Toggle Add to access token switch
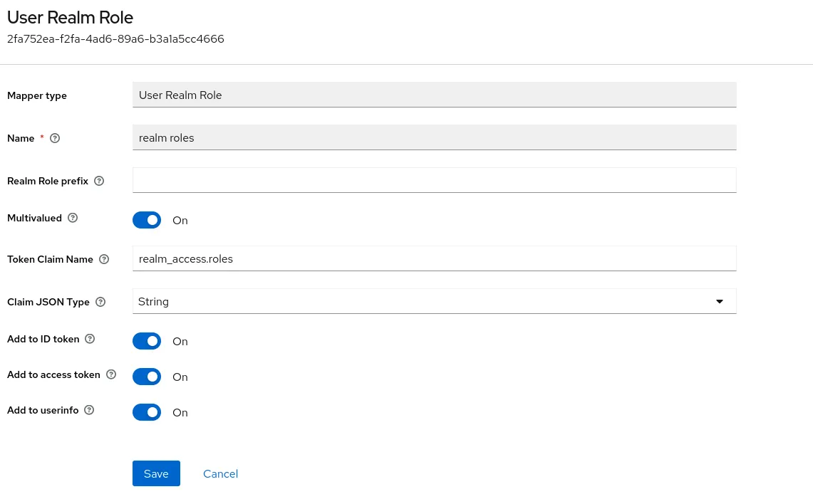This screenshot has width=813, height=504. (x=147, y=377)
